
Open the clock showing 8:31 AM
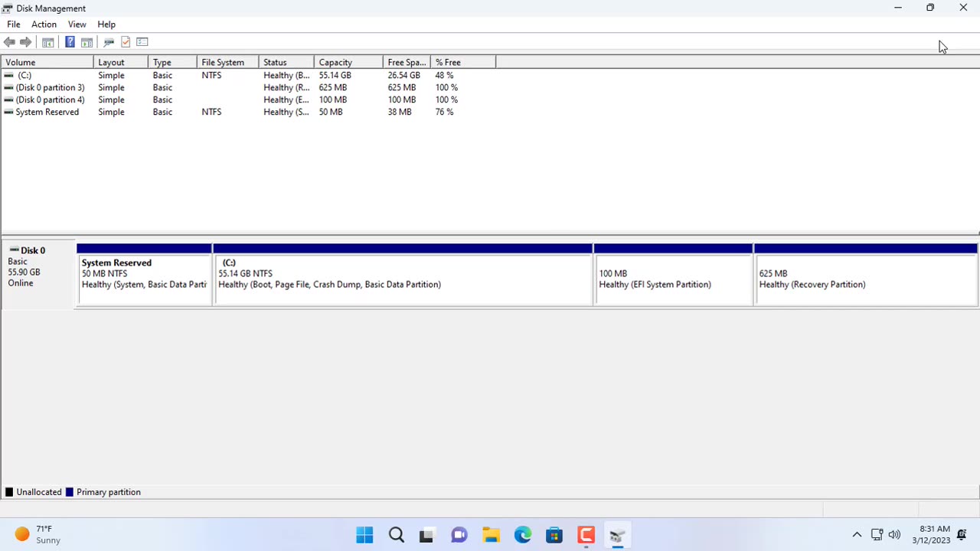coord(931,534)
